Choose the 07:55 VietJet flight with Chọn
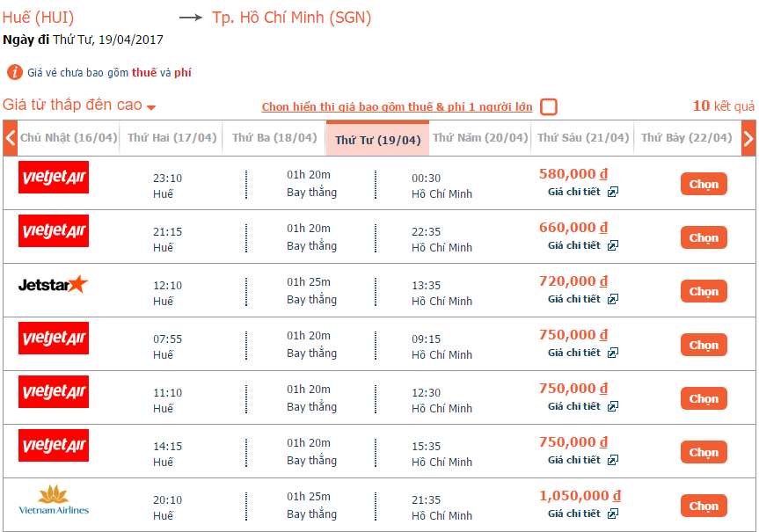The height and width of the screenshot is (532, 759). pyautogui.click(x=704, y=345)
